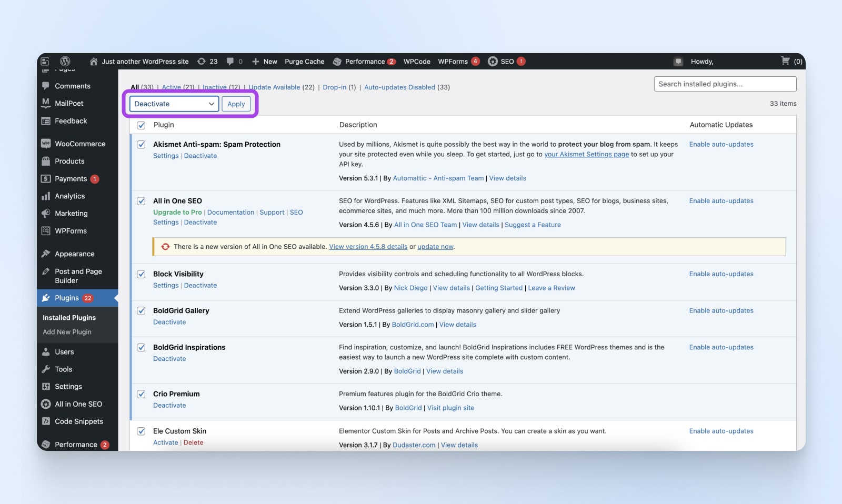Screen dimensions: 842x504
Task: Uncheck the Block Visibility plugin checkbox
Action: tap(141, 274)
